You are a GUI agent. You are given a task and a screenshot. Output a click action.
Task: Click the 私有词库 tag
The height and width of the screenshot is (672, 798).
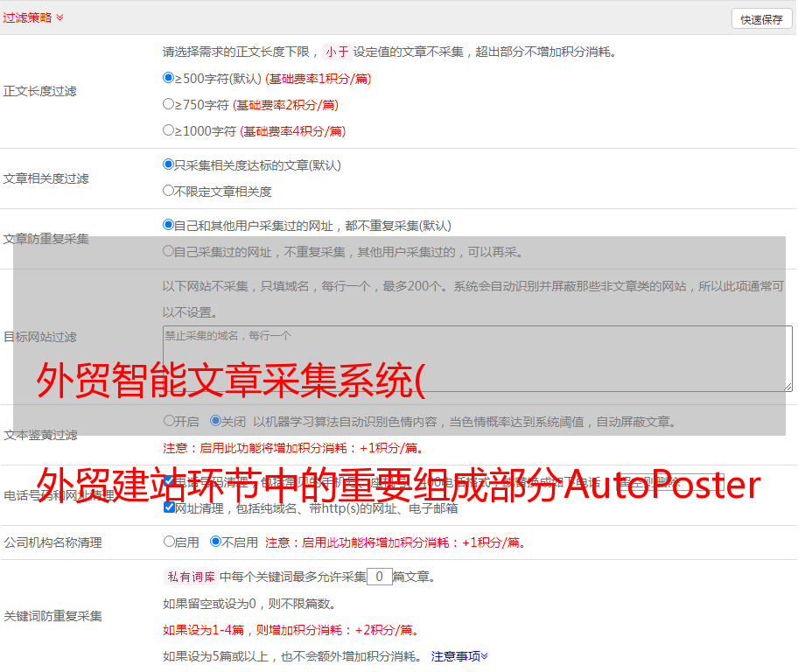pos(191,577)
